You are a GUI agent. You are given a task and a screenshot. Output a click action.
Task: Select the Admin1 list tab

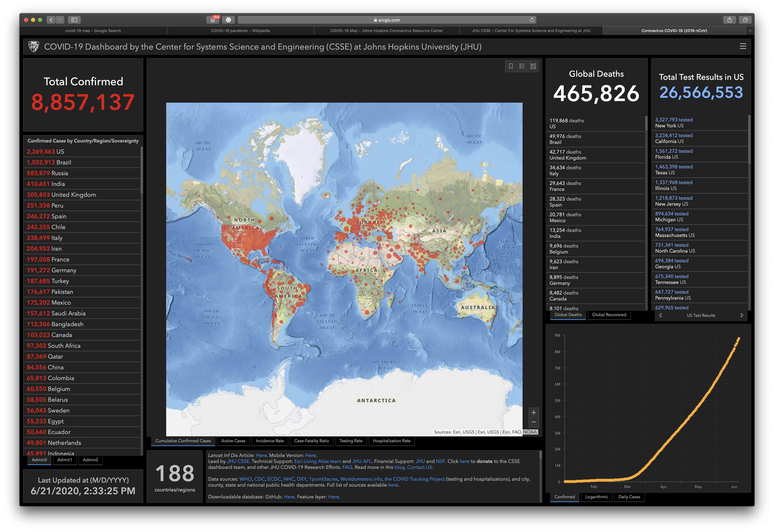(x=65, y=460)
